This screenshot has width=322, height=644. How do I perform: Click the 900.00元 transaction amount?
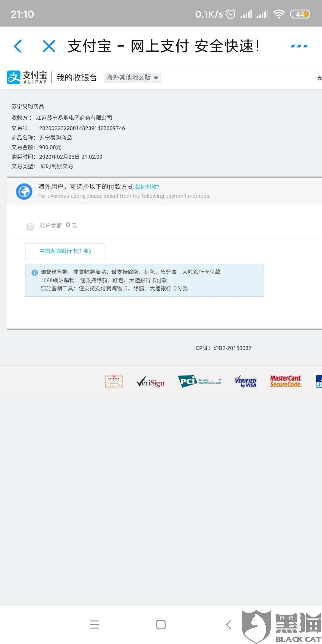pyautogui.click(x=50, y=147)
